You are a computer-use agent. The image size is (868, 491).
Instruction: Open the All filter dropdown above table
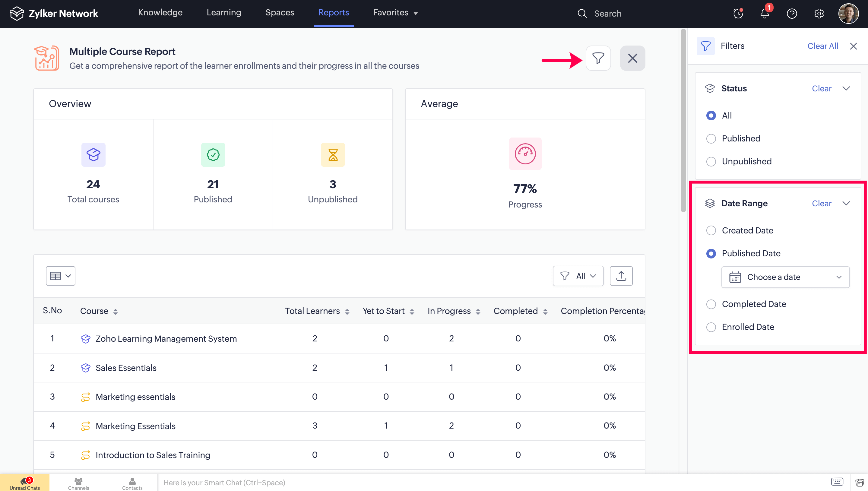point(578,276)
